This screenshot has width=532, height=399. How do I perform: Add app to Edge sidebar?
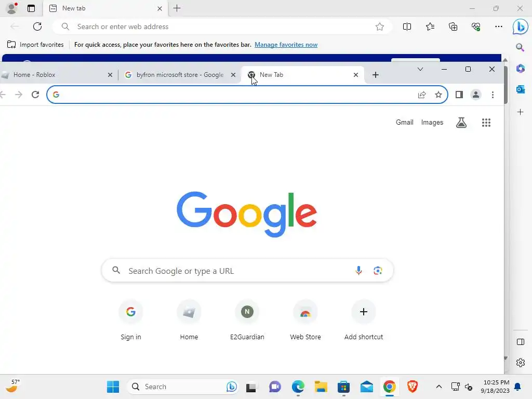pyautogui.click(x=520, y=112)
